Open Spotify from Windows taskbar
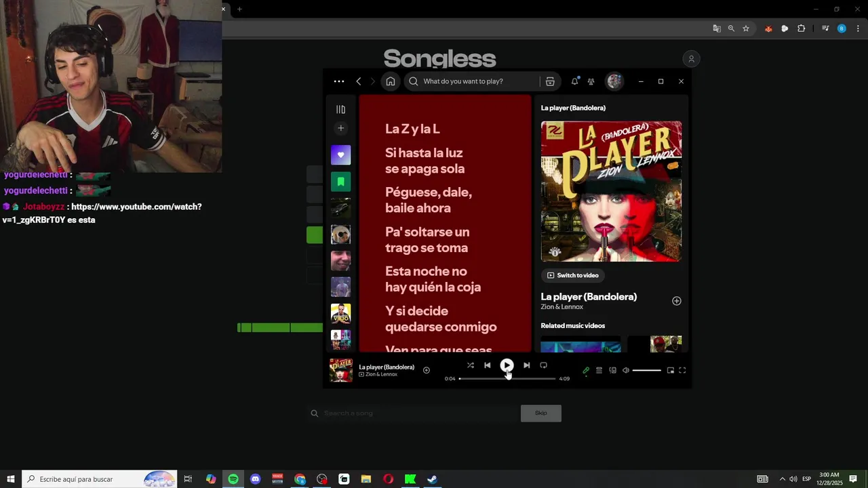868x488 pixels. point(233,479)
